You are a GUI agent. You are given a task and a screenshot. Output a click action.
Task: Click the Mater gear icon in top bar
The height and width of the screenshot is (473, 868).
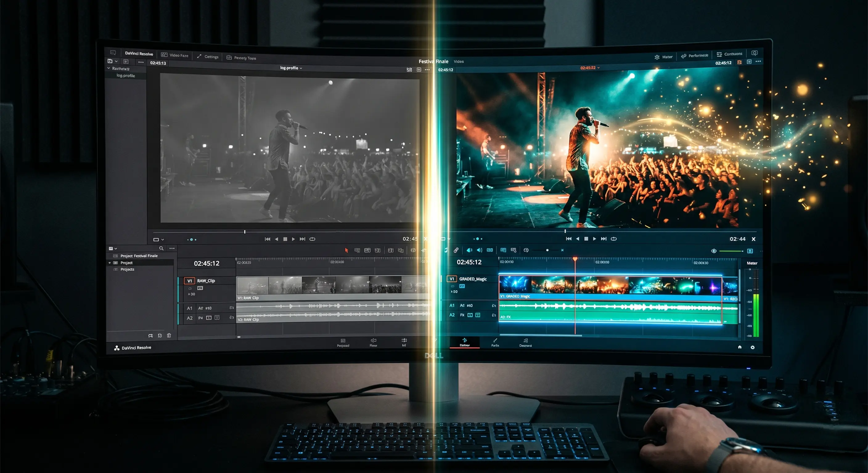point(657,57)
